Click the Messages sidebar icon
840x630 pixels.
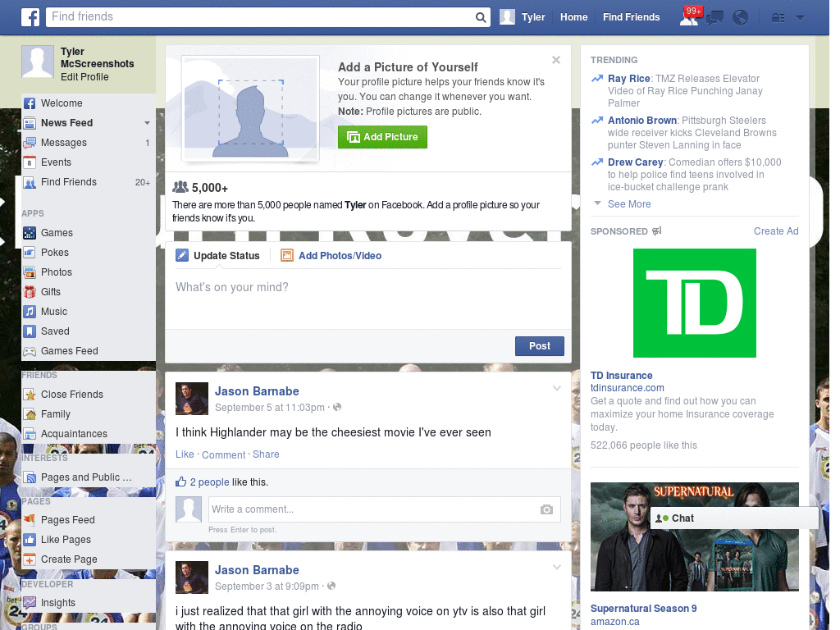click(30, 143)
